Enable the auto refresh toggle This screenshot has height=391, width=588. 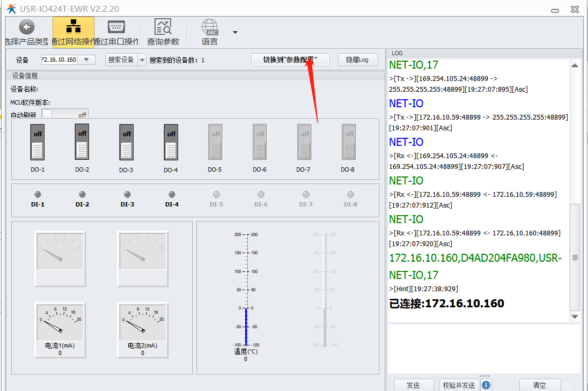64,115
